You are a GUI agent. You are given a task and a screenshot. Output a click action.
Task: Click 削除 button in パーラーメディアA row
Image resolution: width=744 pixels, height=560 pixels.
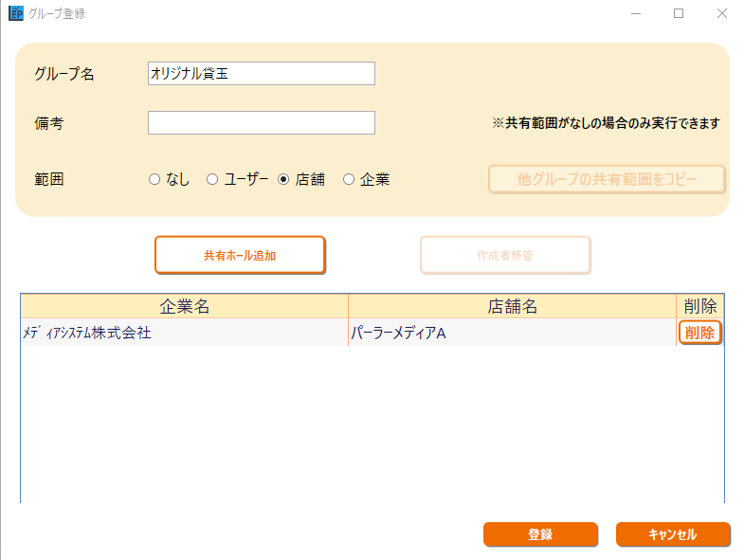coord(699,333)
